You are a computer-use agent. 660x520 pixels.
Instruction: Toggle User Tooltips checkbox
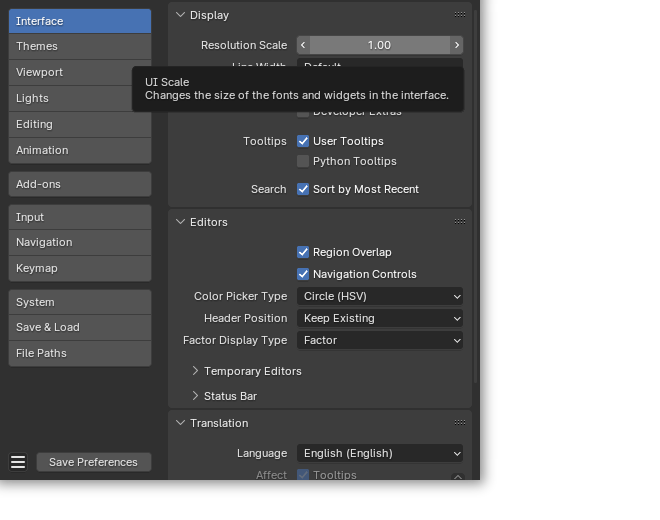coord(303,141)
